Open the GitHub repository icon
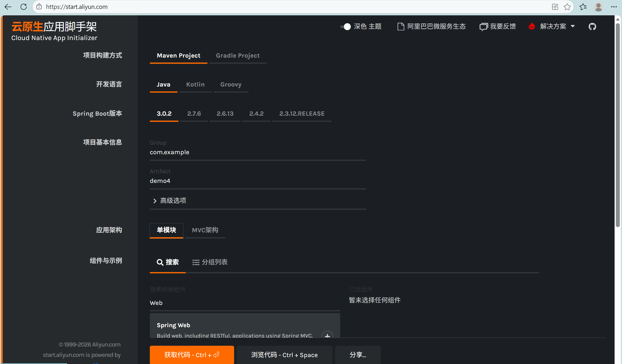This screenshot has height=364, width=622. click(592, 26)
